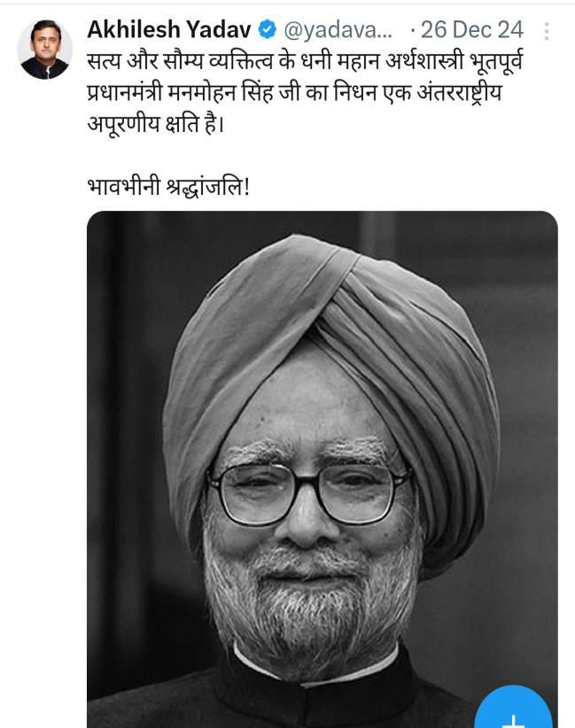
Task: Tap the blue floating compose plus button
Action: [x=513, y=708]
